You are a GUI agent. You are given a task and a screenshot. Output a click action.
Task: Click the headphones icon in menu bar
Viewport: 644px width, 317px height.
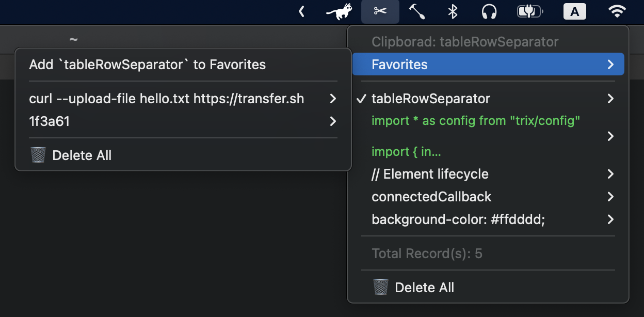click(489, 11)
